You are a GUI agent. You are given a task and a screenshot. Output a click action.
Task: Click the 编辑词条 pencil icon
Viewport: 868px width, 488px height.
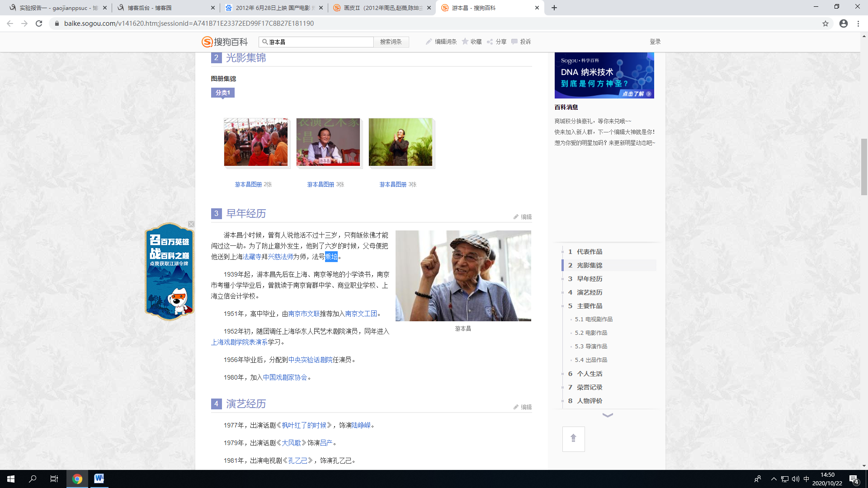(429, 42)
